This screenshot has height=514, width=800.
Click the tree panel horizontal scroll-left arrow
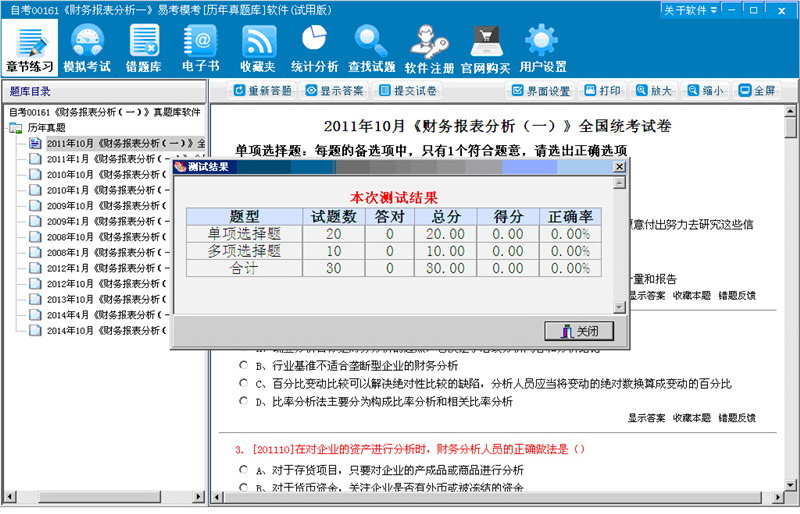10,496
